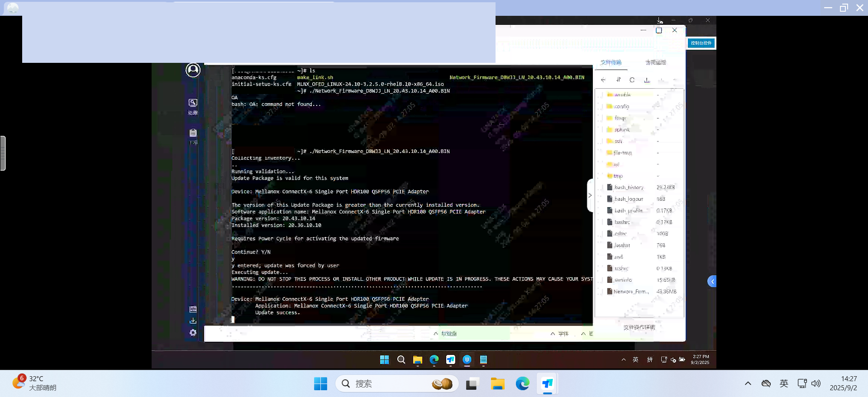Select the .lesshst file row
The height and width of the screenshot is (397, 868).
tap(640, 246)
